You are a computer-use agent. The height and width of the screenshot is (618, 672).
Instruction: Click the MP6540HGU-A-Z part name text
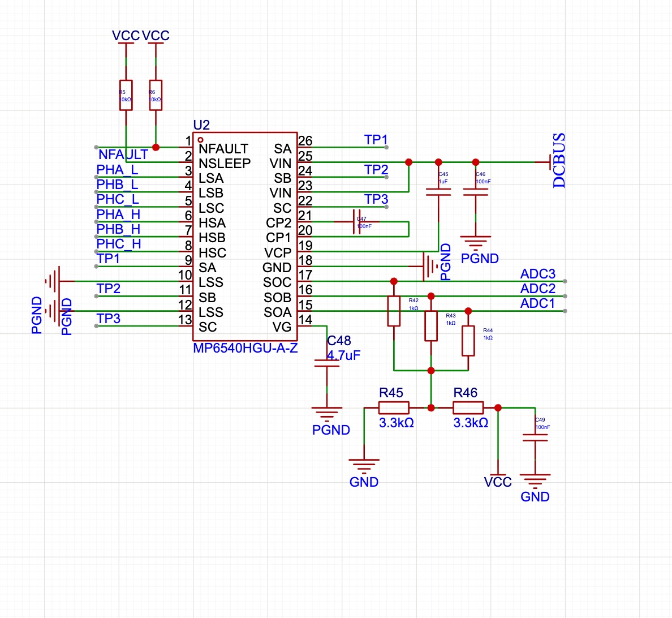click(245, 348)
